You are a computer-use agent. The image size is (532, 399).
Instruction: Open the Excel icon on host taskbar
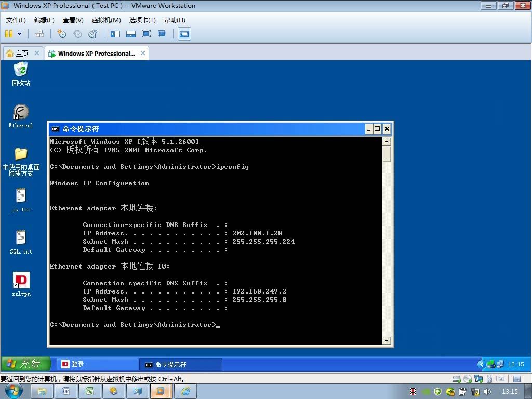89,392
